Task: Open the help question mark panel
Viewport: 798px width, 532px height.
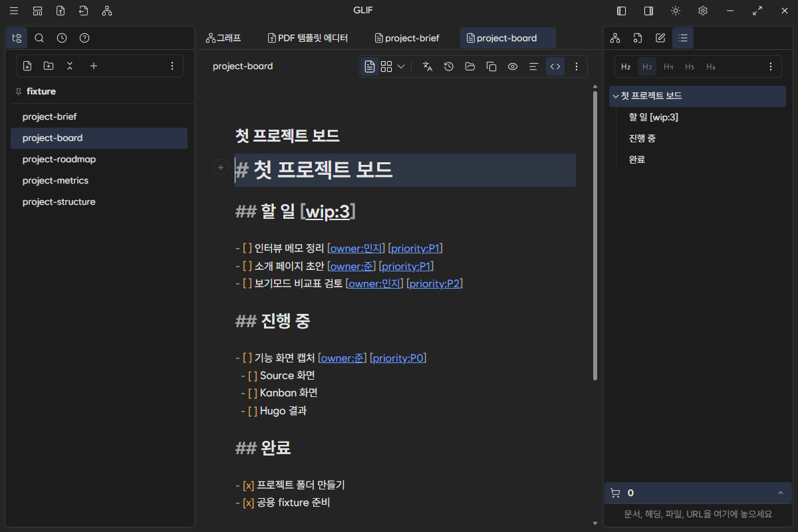Action: click(x=84, y=38)
